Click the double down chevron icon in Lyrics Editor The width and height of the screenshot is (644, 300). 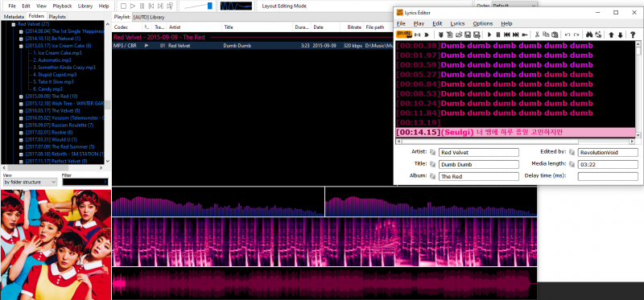pyautogui.click(x=441, y=35)
